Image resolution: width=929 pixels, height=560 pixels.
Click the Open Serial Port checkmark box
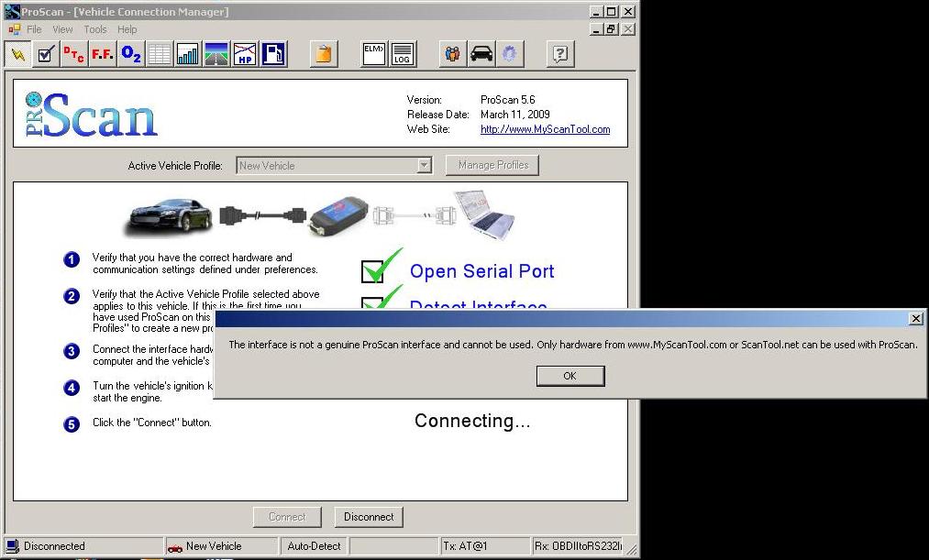[373, 271]
